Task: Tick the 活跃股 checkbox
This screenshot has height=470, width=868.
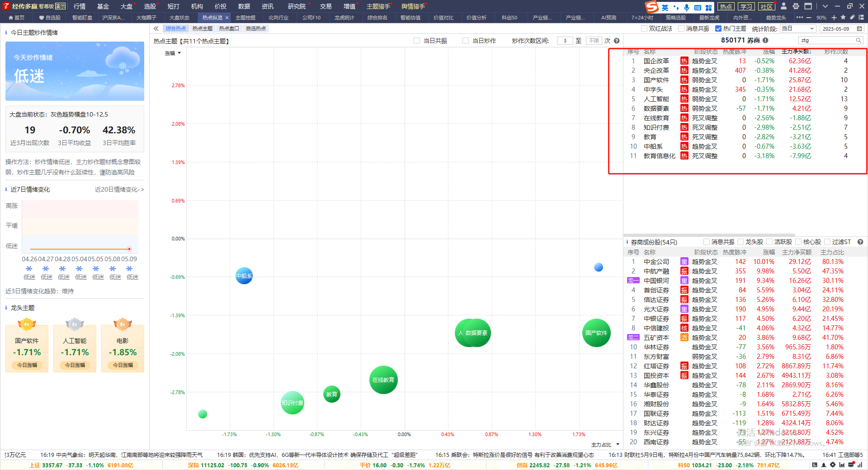Action: (769, 242)
